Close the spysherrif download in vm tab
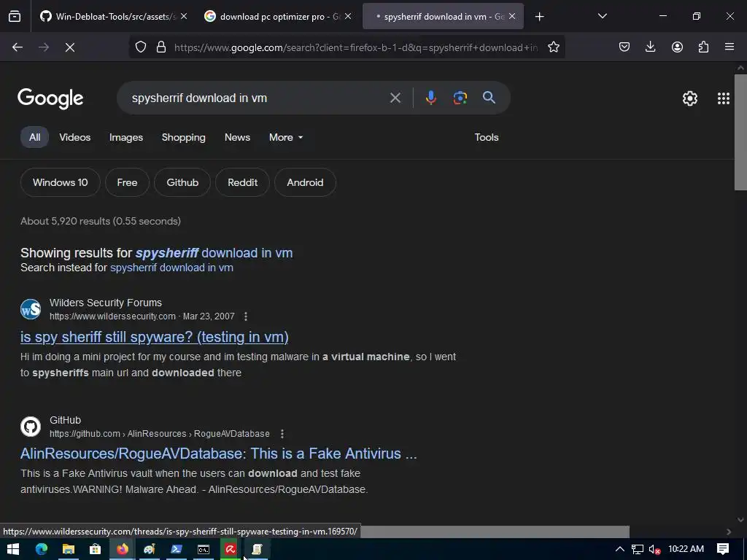Image resolution: width=747 pixels, height=560 pixels. [512, 16]
